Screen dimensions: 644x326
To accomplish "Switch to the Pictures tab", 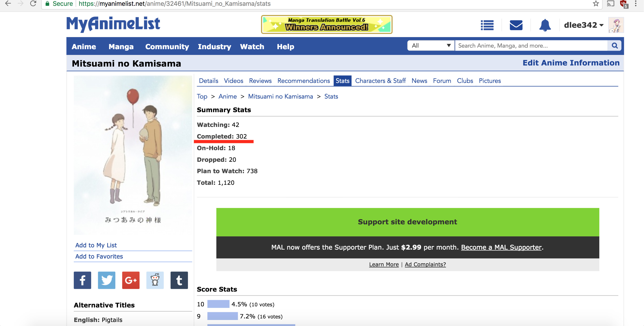I will point(490,81).
